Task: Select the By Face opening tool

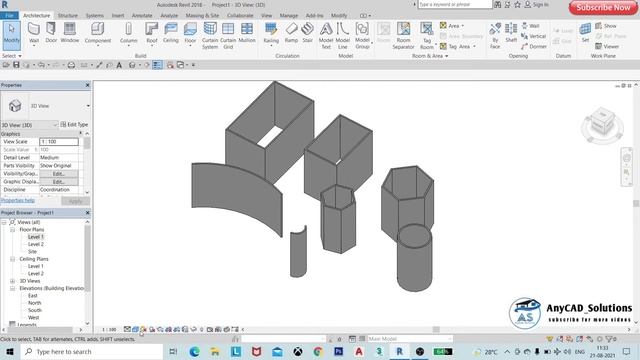Action: 495,36
